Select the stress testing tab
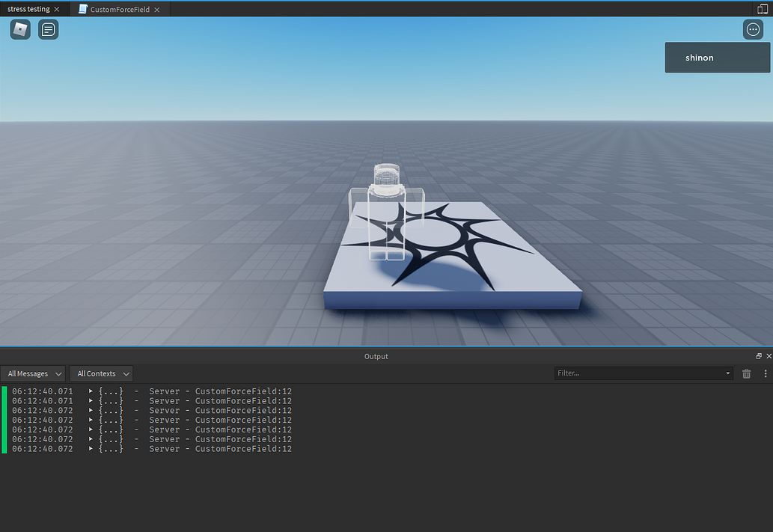773x532 pixels. click(28, 9)
